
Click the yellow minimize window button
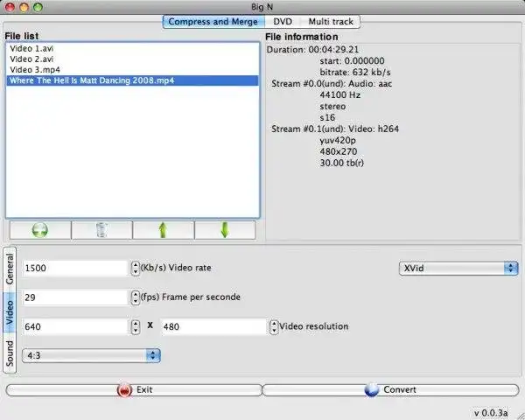(24, 7)
